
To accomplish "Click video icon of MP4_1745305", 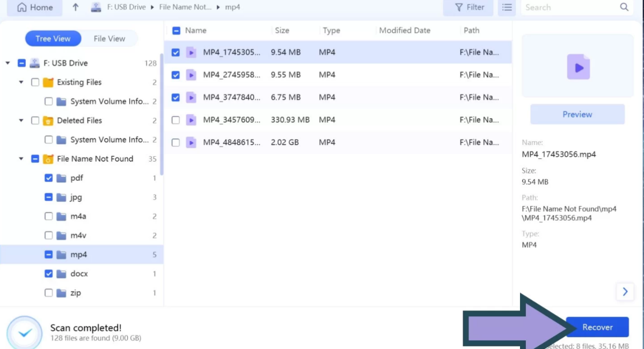I will coord(191,53).
